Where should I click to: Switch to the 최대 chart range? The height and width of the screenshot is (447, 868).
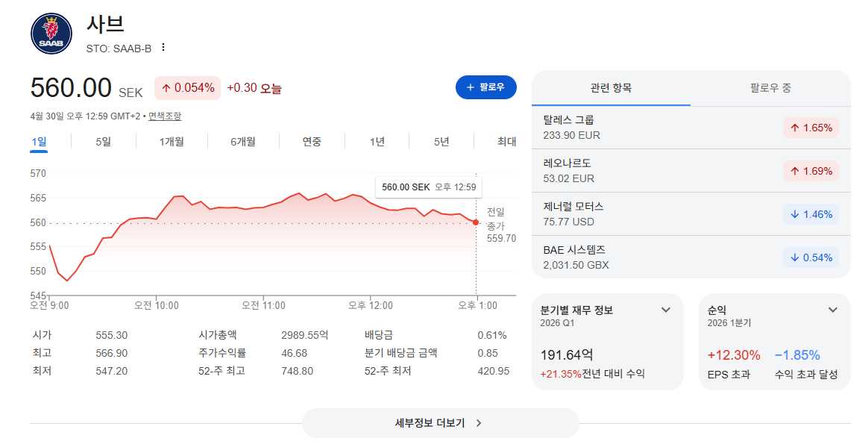[506, 142]
